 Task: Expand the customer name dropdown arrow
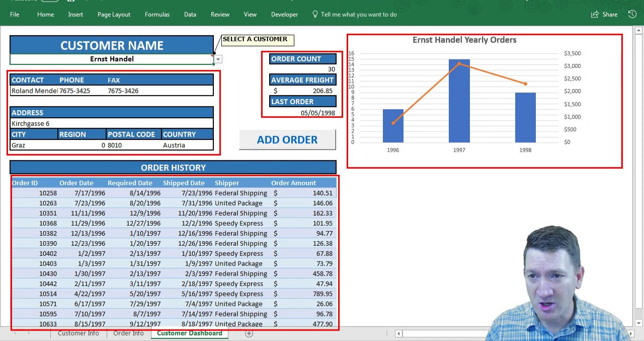point(217,59)
